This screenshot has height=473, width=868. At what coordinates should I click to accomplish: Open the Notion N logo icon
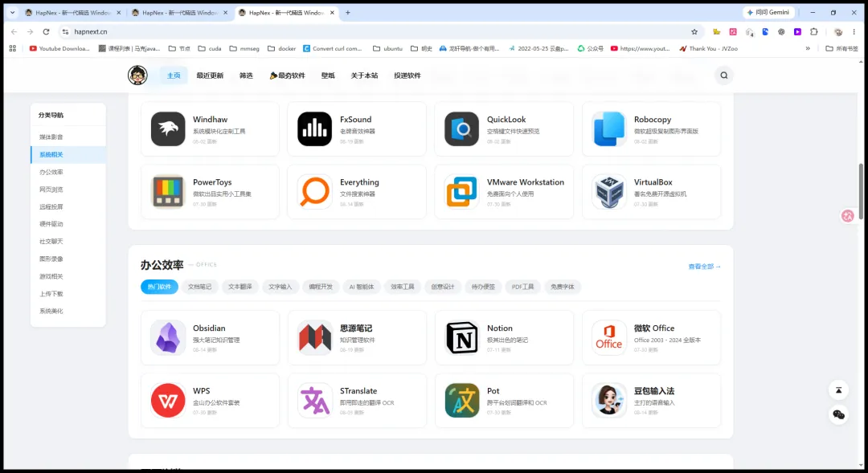point(461,337)
